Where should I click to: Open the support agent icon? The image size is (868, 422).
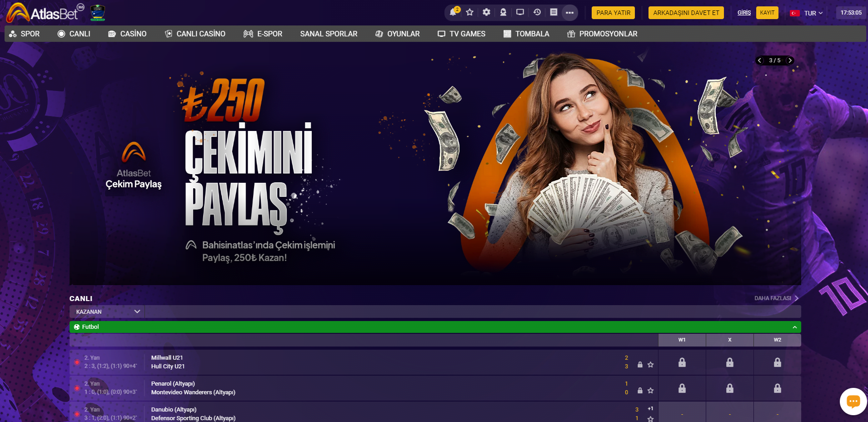coord(503,12)
